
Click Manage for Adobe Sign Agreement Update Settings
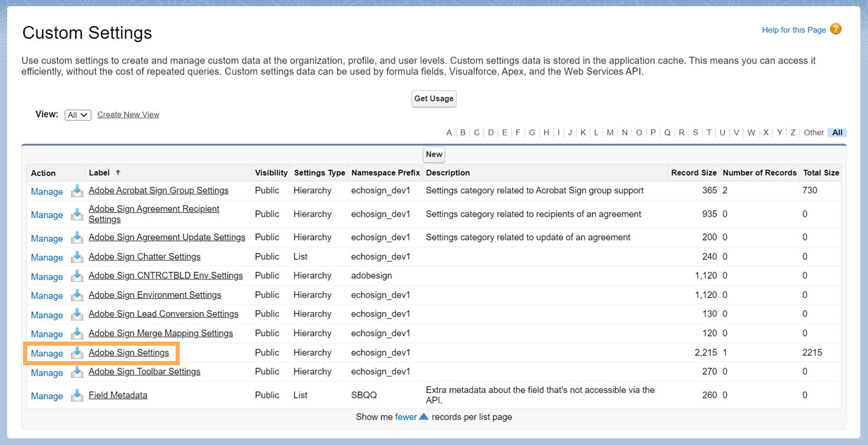[47, 238]
